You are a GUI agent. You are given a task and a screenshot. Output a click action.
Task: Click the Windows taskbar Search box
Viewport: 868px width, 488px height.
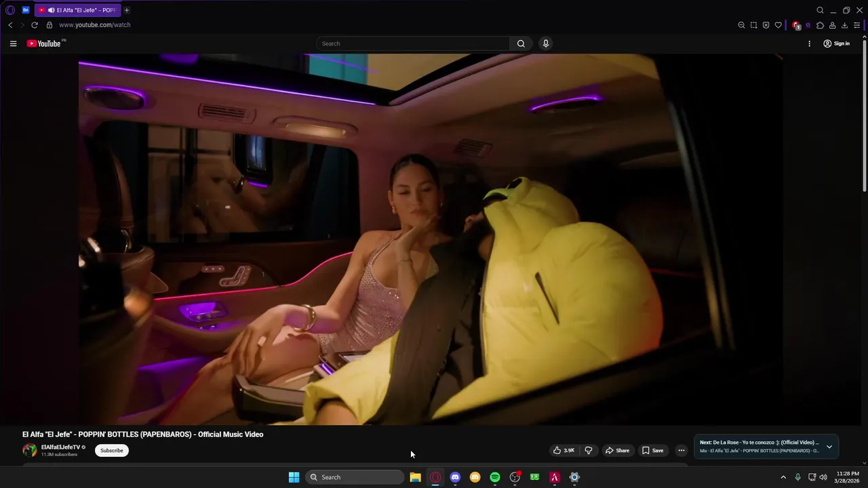[x=355, y=477]
